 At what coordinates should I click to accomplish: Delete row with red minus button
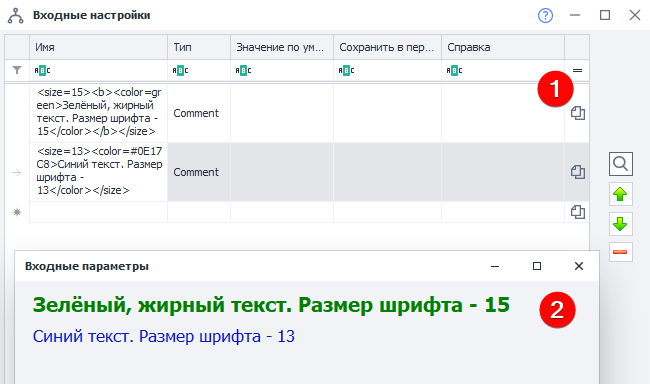pos(621,252)
